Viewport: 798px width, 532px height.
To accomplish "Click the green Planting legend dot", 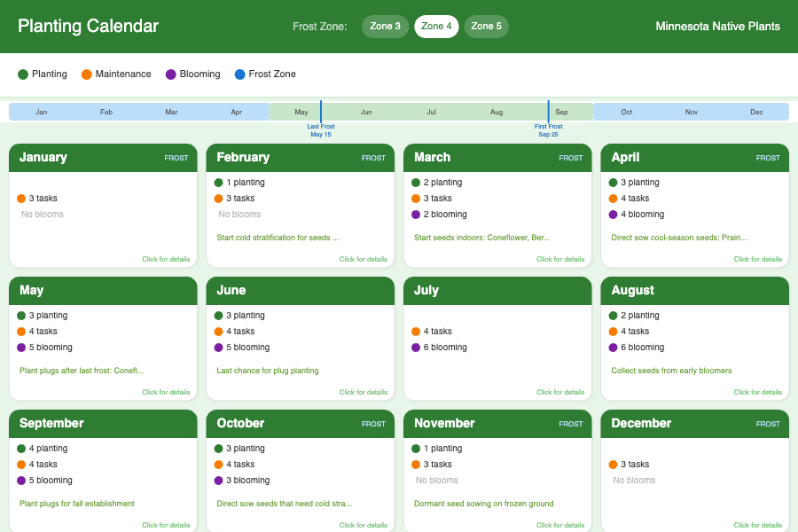I will coord(23,74).
